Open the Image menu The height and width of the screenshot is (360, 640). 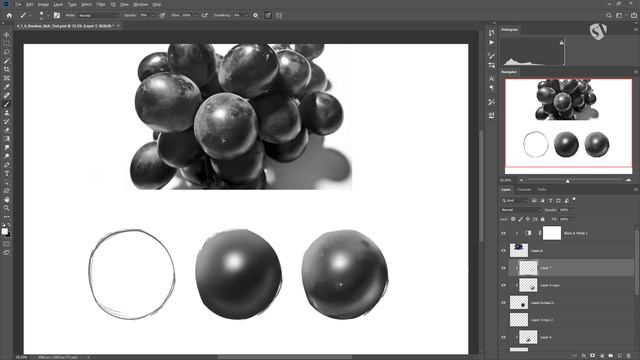point(43,4)
